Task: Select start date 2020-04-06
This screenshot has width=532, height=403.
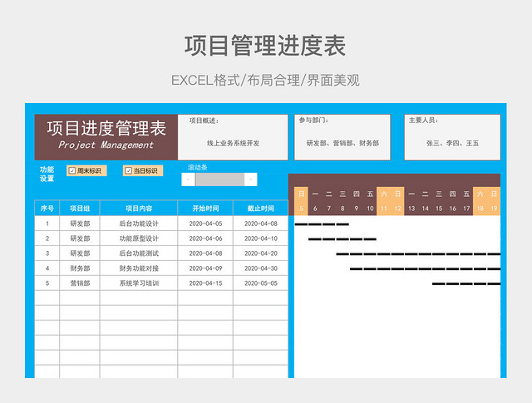Action: [x=205, y=238]
